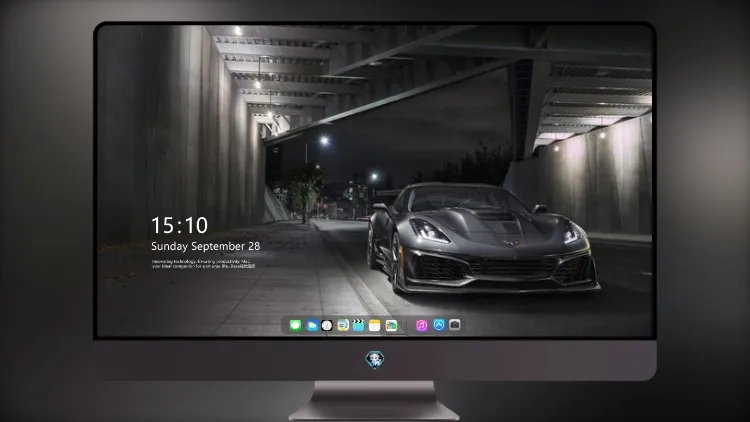750x422 pixels.
Task: Open the dock icon between Clock and clapperboard
Action: tap(343, 325)
